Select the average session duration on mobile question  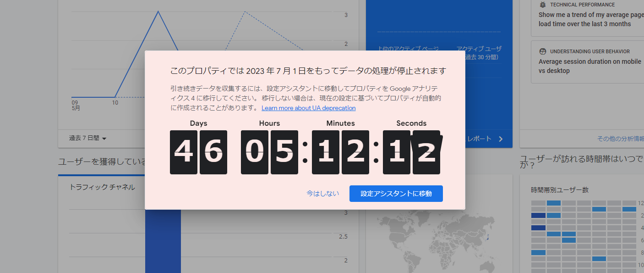point(590,66)
